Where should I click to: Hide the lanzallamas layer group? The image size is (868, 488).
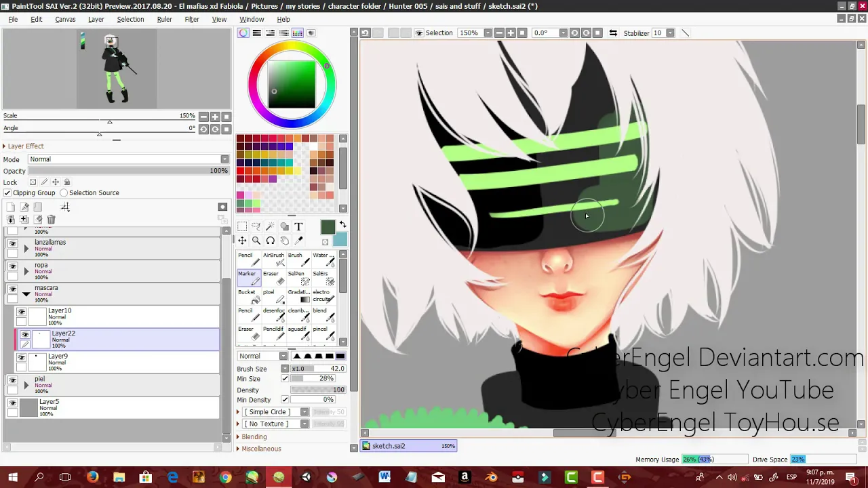click(12, 244)
